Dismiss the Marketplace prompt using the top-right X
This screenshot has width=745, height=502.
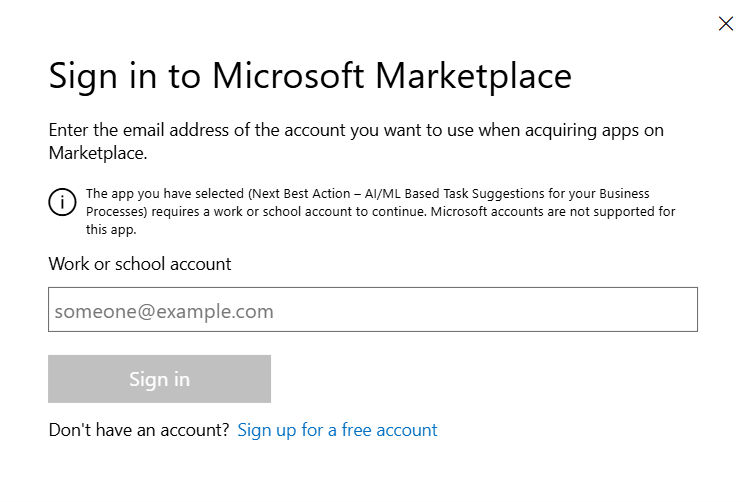click(726, 24)
